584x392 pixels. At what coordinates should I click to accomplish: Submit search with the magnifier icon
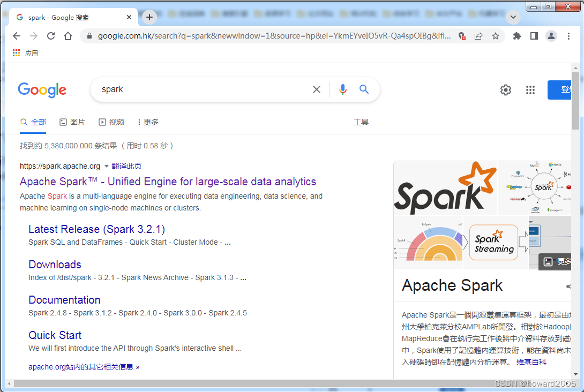click(x=364, y=89)
